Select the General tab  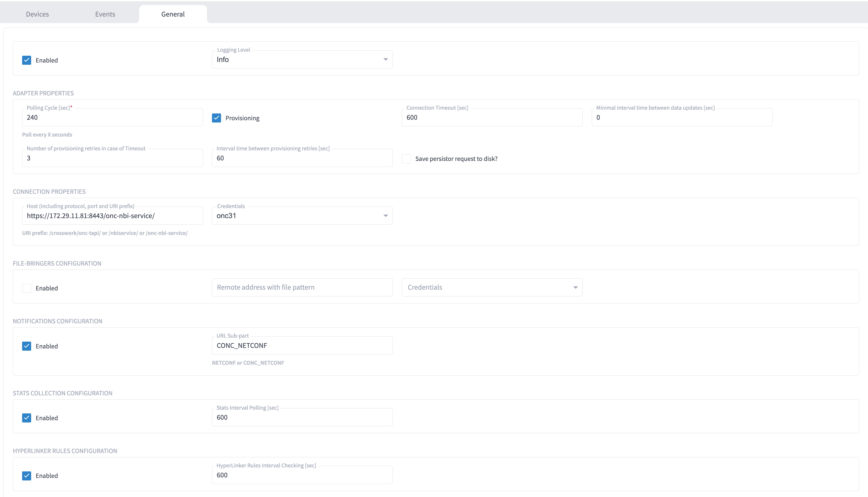173,14
